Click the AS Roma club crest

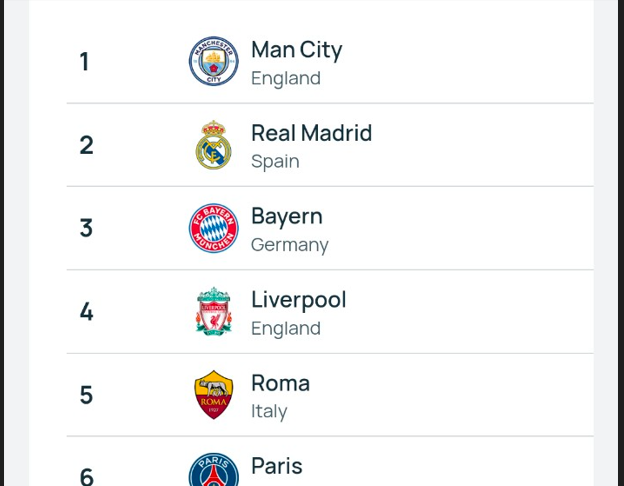(214, 394)
